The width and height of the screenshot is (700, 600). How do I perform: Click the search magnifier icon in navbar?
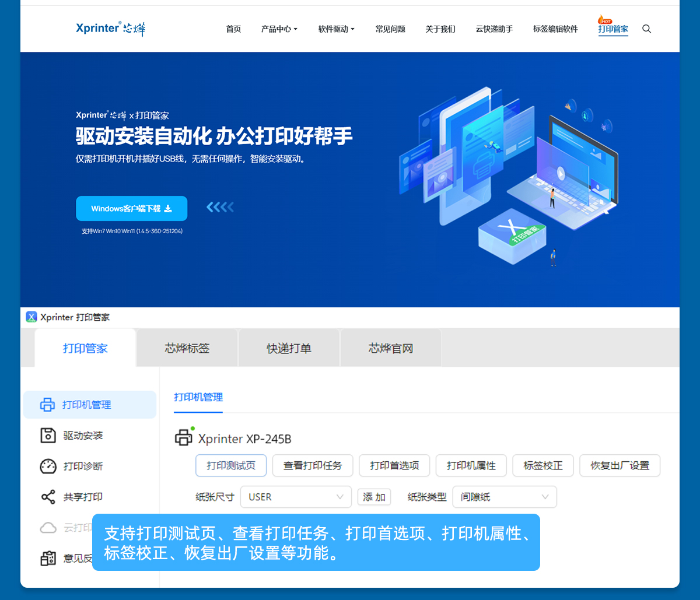click(646, 29)
